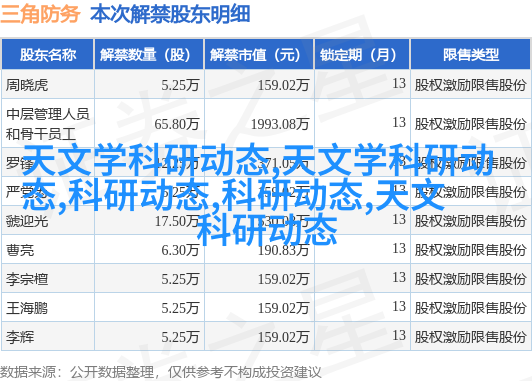Select shareholder name 王海鹏
532x381 pixels.
tap(27, 308)
